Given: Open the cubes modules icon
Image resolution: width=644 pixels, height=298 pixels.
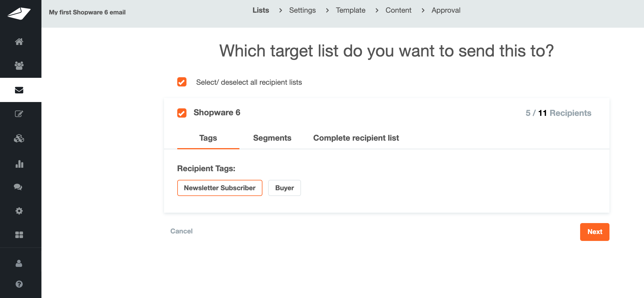Looking at the screenshot, I should pyautogui.click(x=19, y=139).
